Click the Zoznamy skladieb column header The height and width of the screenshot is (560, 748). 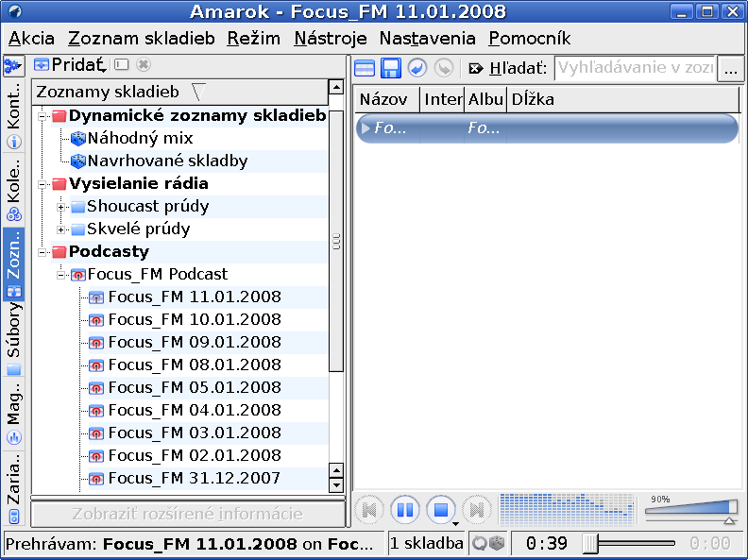coord(180,92)
